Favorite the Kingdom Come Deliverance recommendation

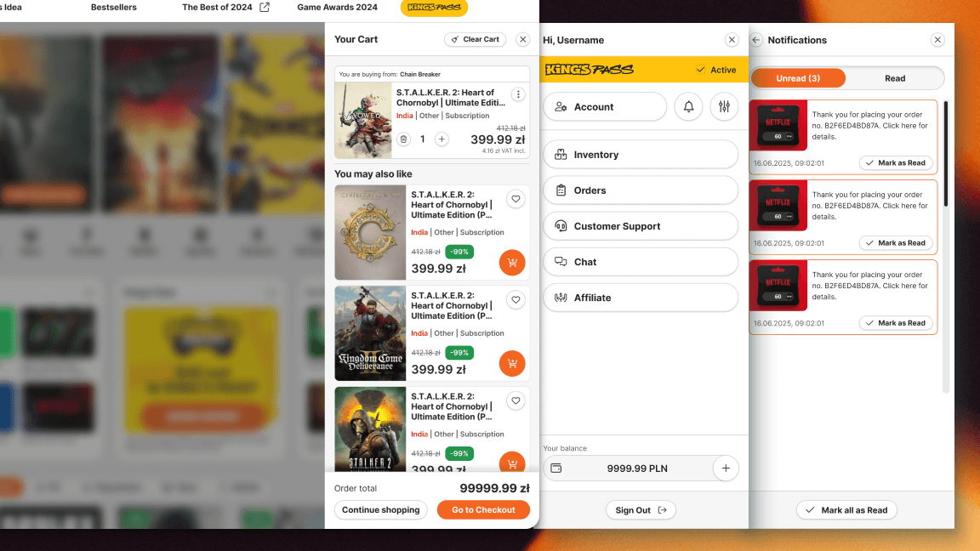[x=515, y=300]
